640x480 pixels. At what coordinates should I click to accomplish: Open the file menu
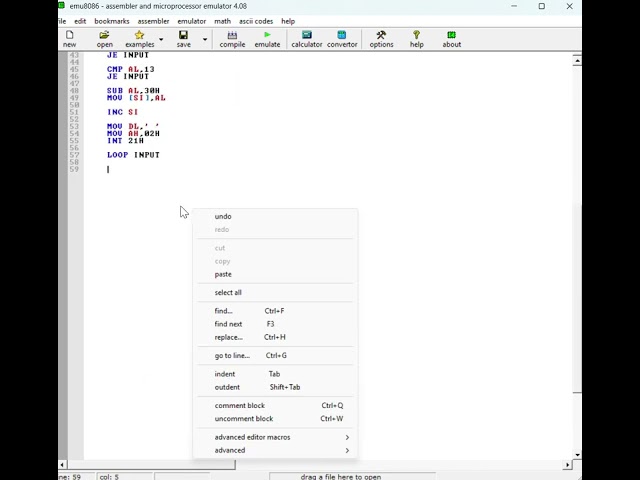62,21
